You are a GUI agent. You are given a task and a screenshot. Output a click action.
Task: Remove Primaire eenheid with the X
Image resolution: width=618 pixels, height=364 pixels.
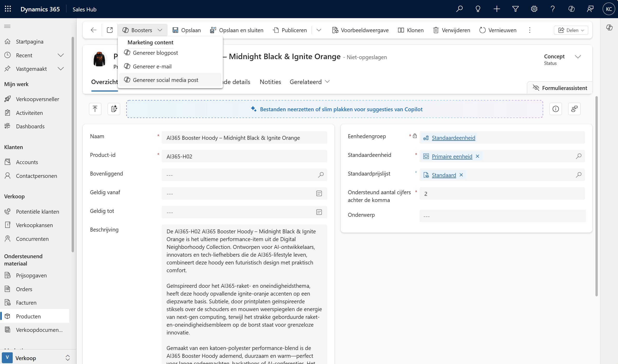(477, 156)
